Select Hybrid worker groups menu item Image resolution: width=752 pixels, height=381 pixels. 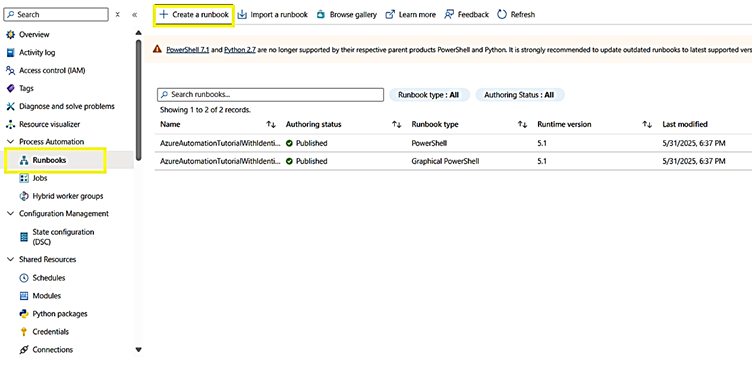(68, 196)
